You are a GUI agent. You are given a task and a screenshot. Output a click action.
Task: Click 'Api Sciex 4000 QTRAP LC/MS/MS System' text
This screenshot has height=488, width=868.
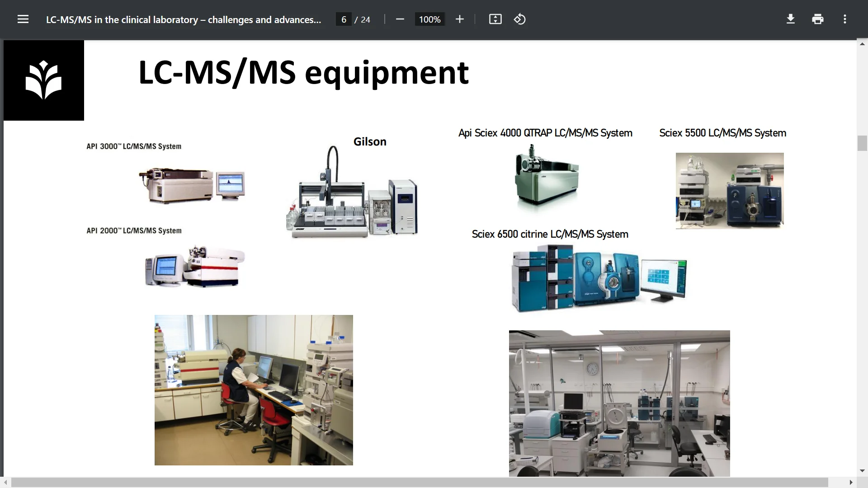tap(545, 133)
